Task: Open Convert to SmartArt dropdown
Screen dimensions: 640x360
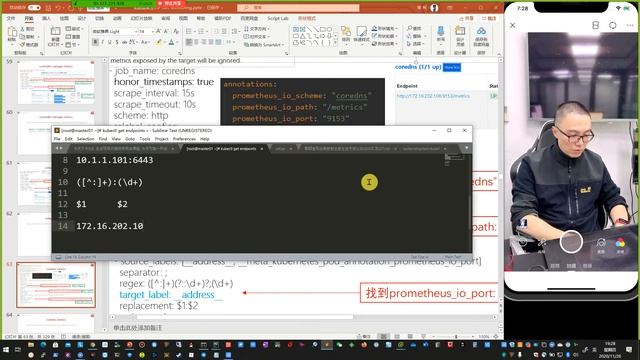Action: point(263,44)
